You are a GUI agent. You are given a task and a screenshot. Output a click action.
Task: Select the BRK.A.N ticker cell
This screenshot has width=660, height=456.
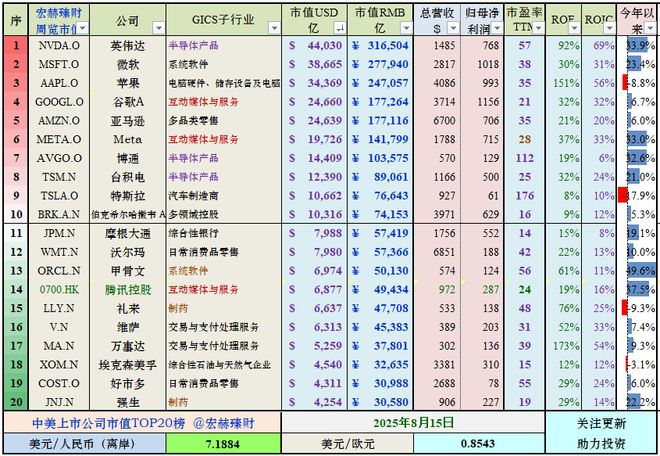point(59,214)
